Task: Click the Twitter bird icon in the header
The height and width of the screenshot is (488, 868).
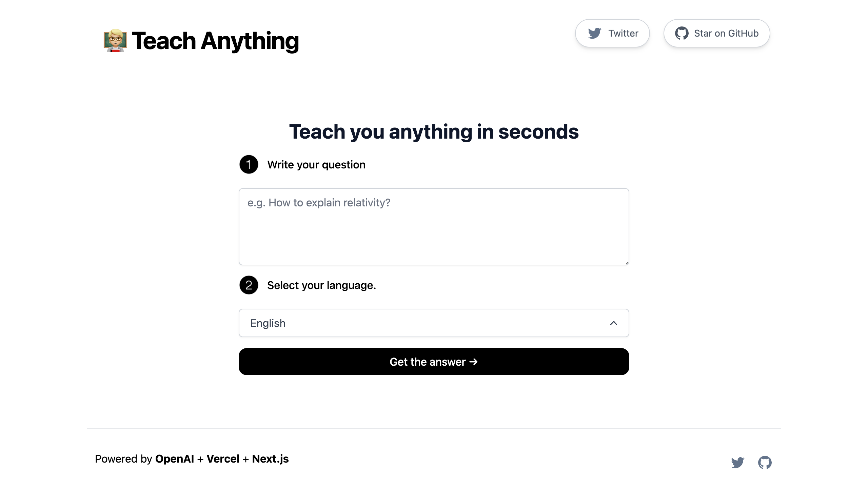Action: [x=594, y=33]
